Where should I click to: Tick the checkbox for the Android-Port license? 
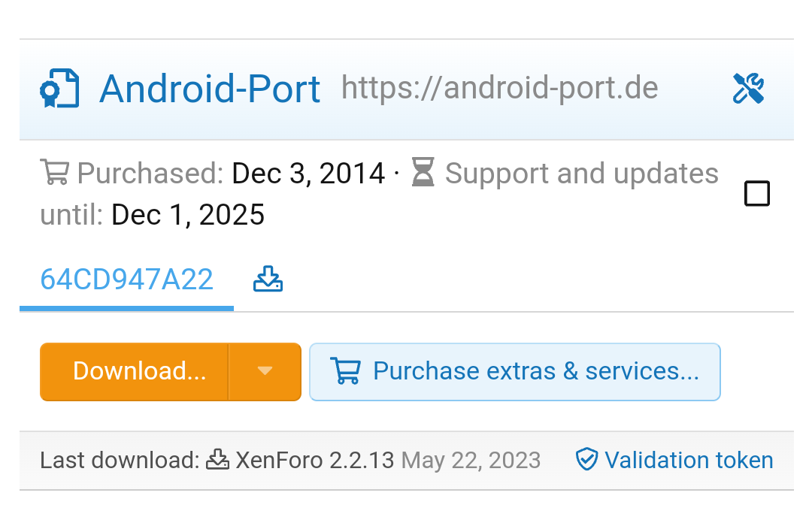coord(756,194)
